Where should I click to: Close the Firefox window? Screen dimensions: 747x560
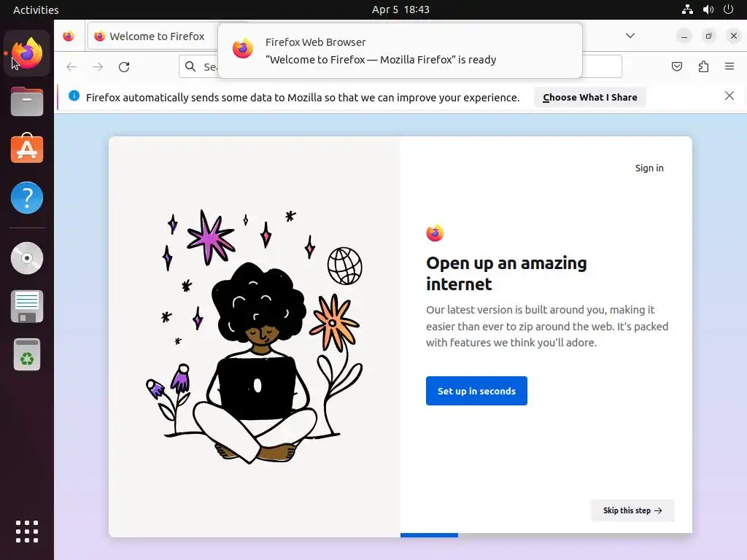734,36
